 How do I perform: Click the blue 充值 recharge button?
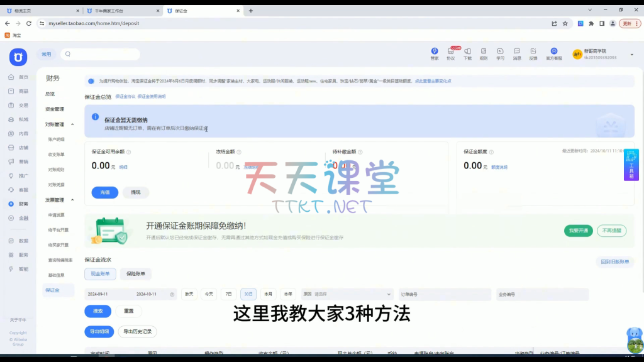point(104,192)
